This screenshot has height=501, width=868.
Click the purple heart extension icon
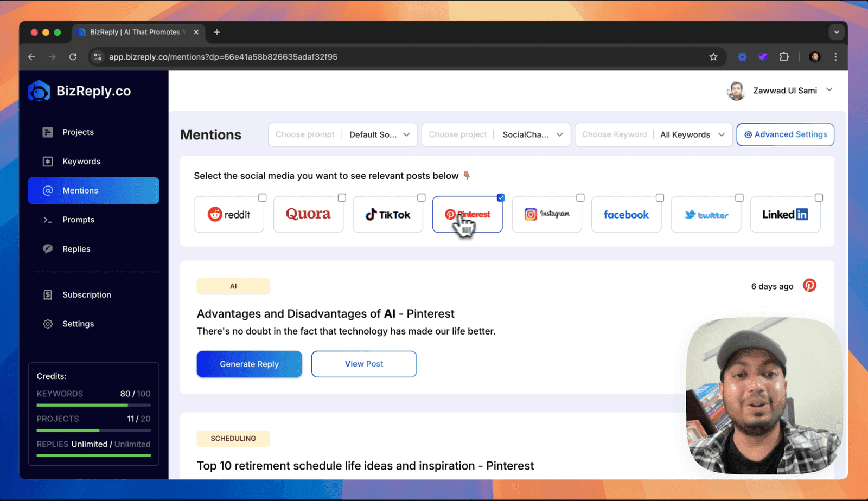click(x=763, y=57)
